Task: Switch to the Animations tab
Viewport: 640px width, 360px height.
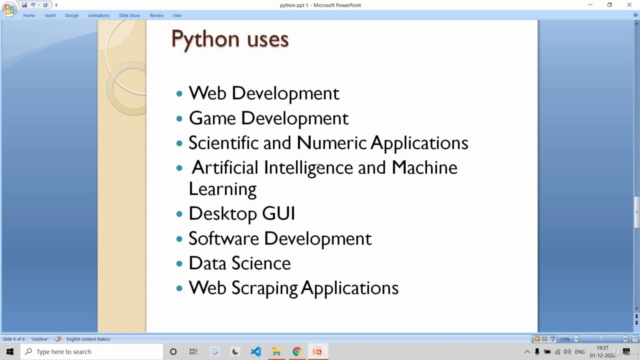Action: (x=99, y=16)
